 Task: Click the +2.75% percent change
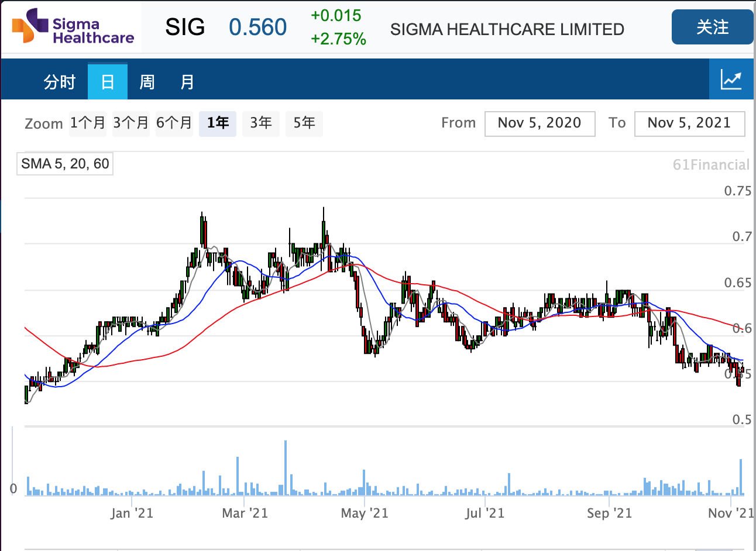(x=338, y=39)
